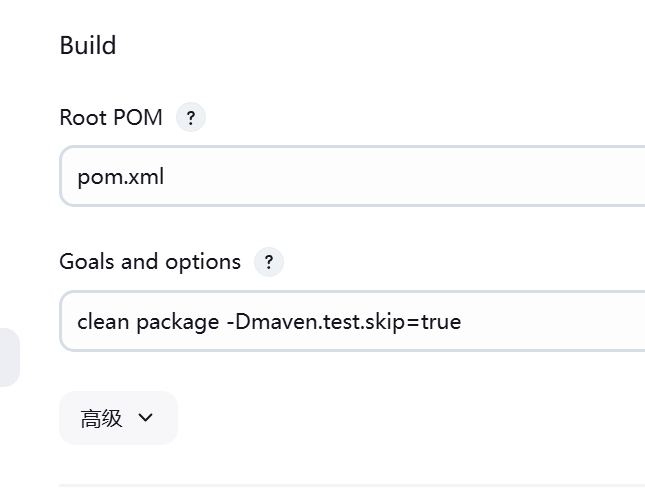
Task: Place cursor on the word package
Action: coord(178,322)
